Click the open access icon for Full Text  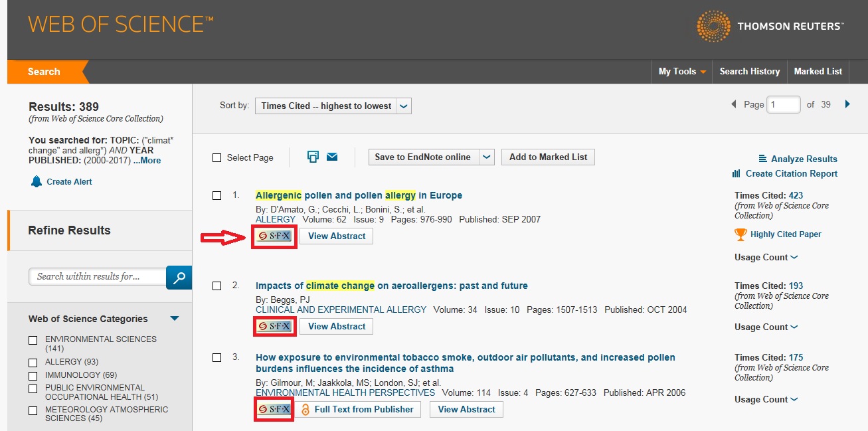pyautogui.click(x=305, y=409)
